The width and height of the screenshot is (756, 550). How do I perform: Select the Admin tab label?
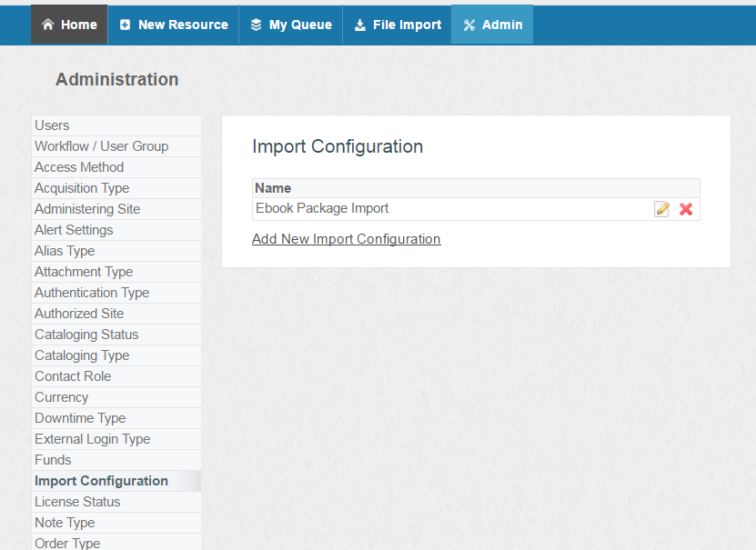502,25
